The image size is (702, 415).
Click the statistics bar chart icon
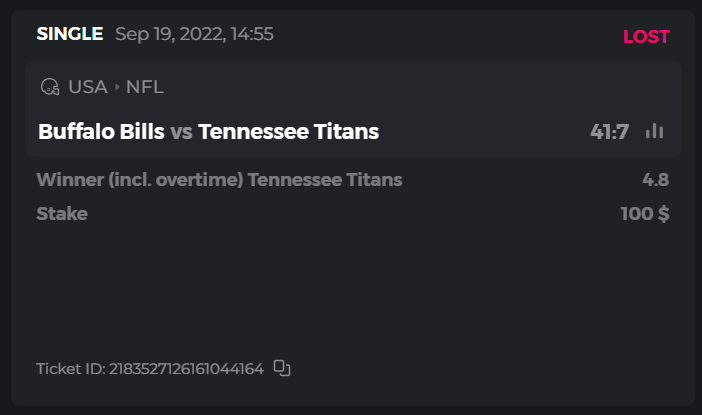point(655,131)
